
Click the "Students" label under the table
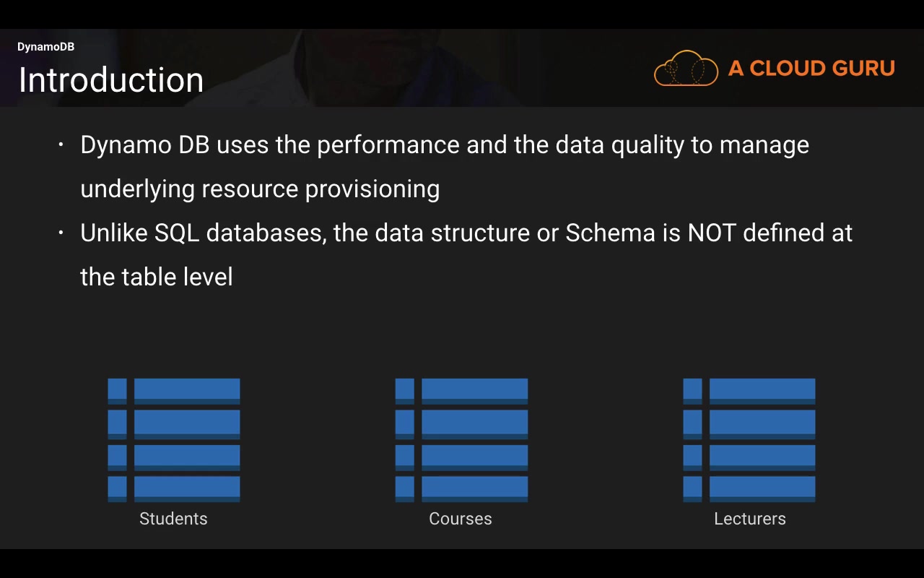(x=173, y=519)
